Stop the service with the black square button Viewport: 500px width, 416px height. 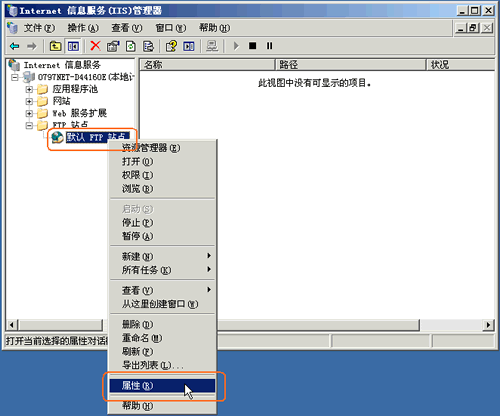252,46
